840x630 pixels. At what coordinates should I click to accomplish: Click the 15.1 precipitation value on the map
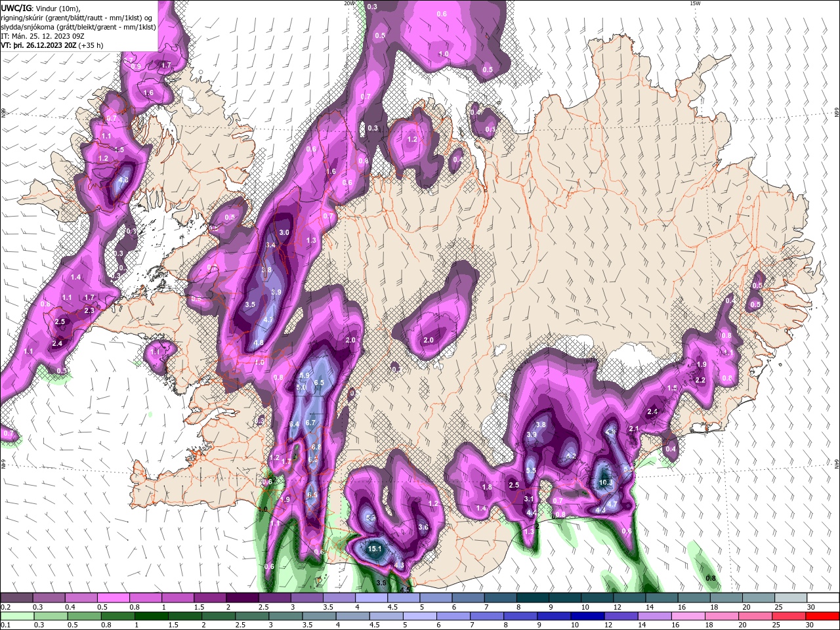pos(375,549)
